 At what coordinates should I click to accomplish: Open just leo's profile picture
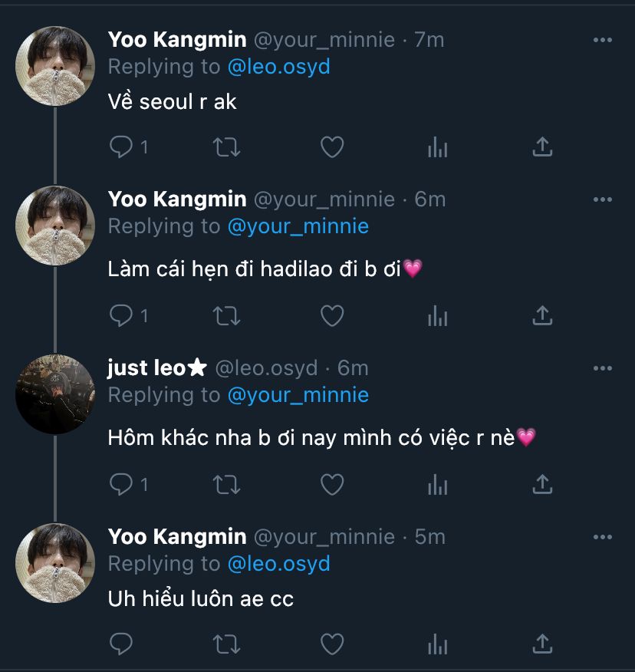[55, 394]
